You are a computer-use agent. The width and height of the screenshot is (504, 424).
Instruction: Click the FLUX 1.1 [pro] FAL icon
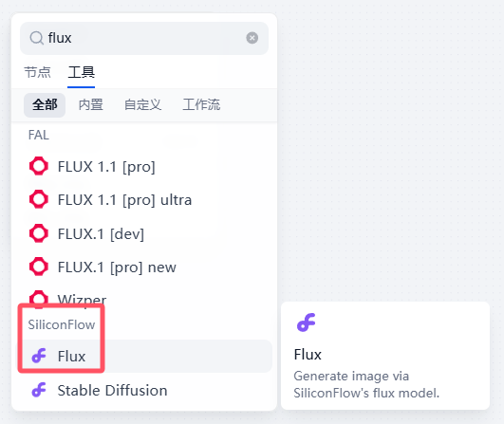(x=39, y=166)
